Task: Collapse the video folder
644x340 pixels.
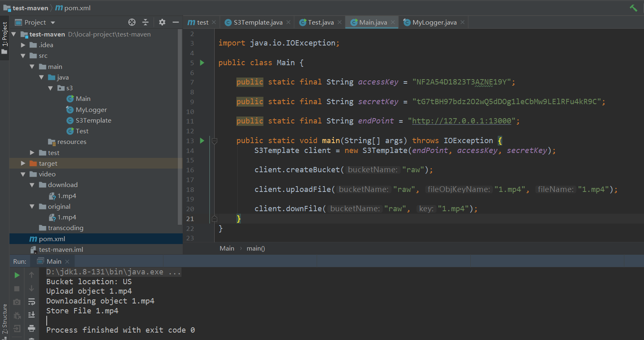Action: click(23, 174)
